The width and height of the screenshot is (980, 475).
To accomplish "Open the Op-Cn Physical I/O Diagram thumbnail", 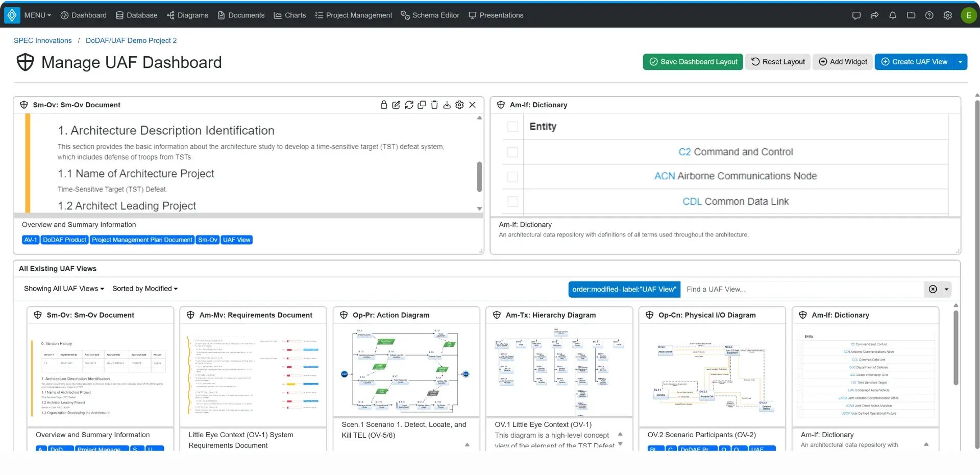I will point(712,375).
